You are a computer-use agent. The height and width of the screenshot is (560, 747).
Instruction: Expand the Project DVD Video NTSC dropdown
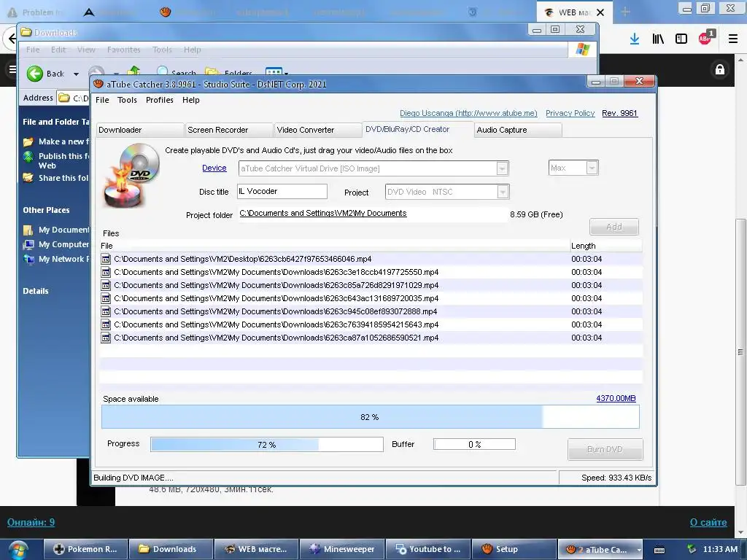point(503,192)
